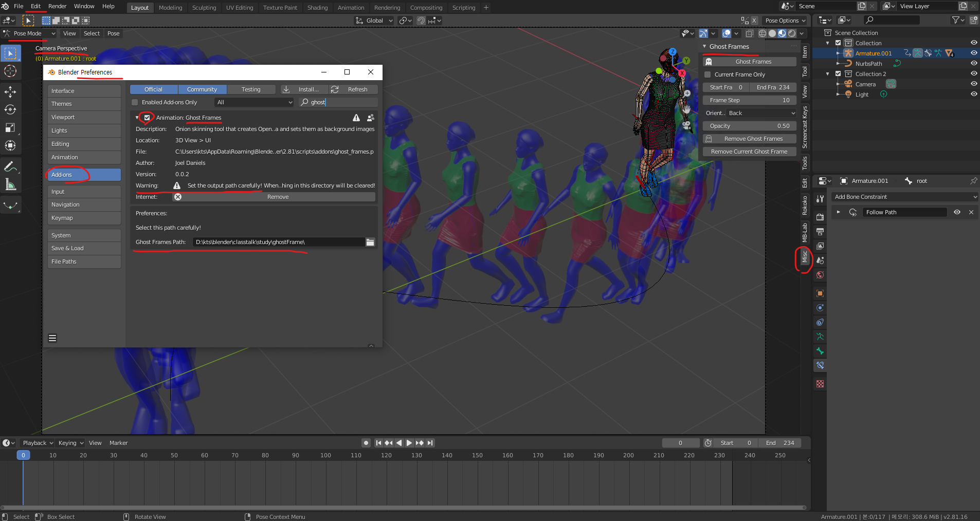
Task: Adjust the Frame Step field value 10
Action: [750, 100]
